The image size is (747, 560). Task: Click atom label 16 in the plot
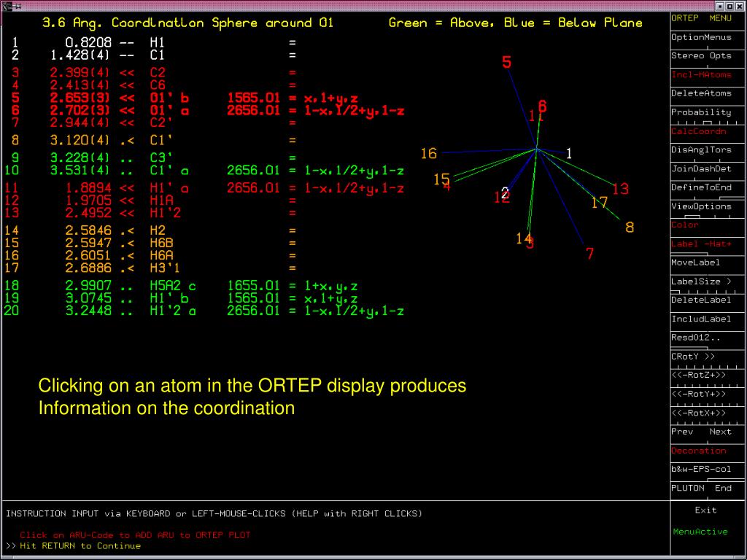tap(429, 153)
